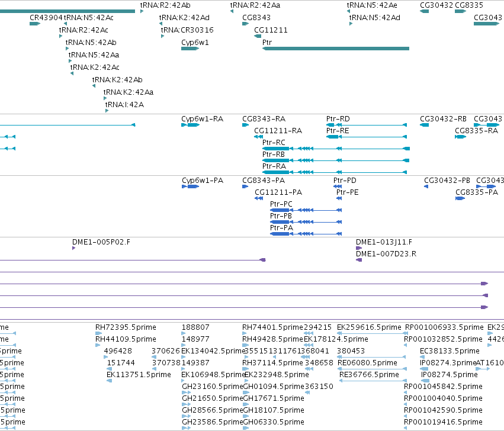Select the Ptr-PA protein label
The height and width of the screenshot is (431, 504).
coord(281,228)
